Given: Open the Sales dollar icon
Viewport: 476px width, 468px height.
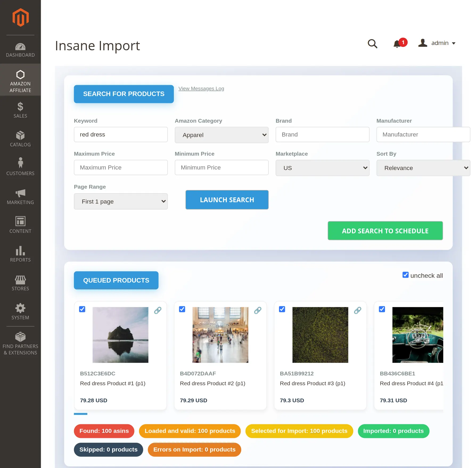Looking at the screenshot, I should (x=20, y=106).
